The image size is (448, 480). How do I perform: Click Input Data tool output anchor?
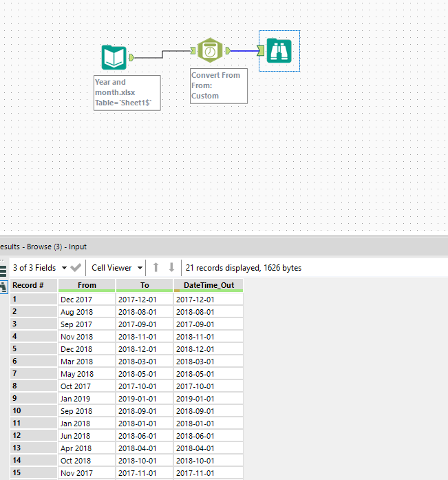tap(131, 58)
